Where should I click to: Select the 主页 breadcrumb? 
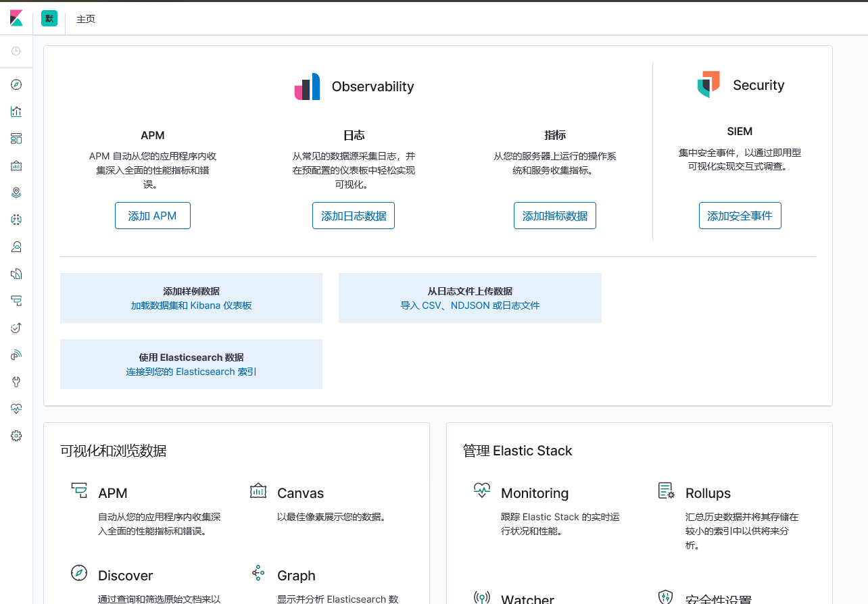86,19
